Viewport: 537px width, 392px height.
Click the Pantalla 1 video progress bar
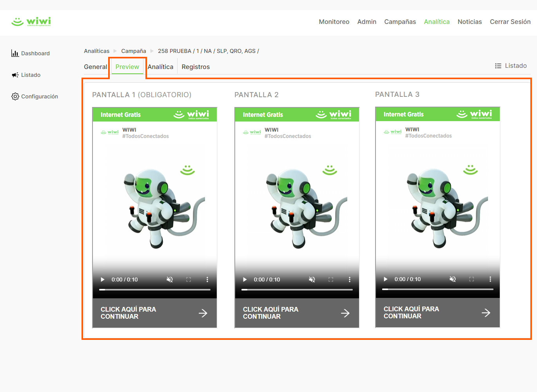point(155,290)
